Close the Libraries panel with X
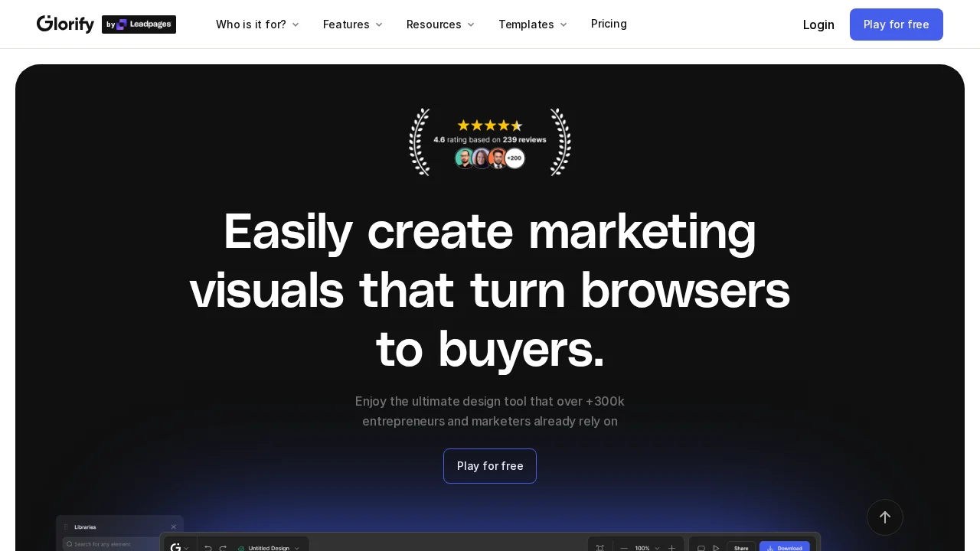The image size is (980, 551). coord(173,527)
